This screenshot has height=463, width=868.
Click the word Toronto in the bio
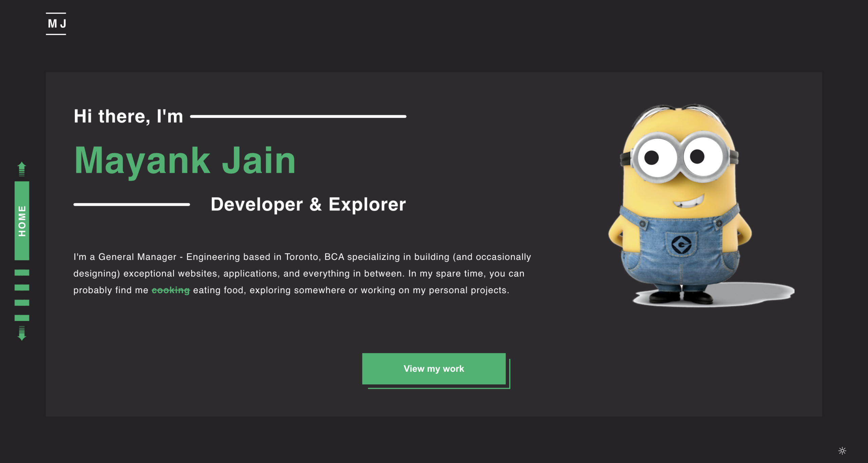pyautogui.click(x=302, y=257)
